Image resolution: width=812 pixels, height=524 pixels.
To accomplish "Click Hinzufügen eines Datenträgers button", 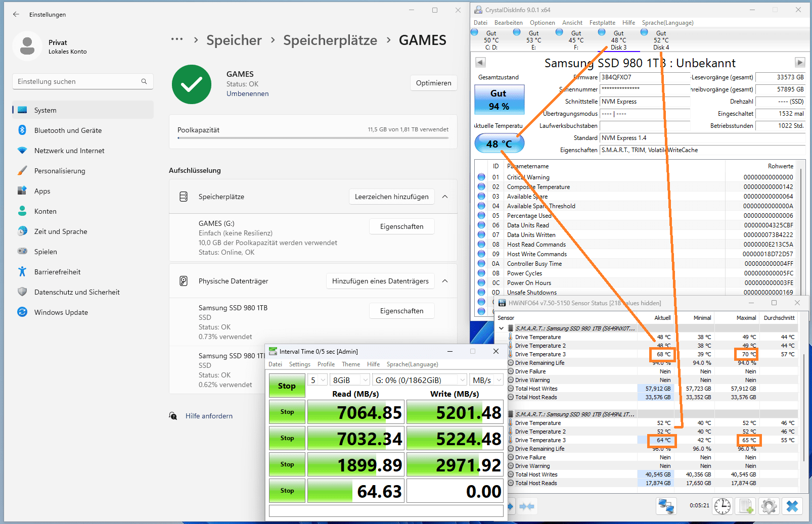I will click(380, 281).
